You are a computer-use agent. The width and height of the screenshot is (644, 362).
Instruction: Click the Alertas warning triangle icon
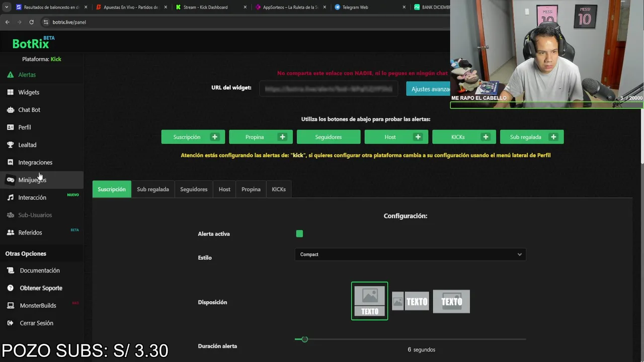point(10,74)
